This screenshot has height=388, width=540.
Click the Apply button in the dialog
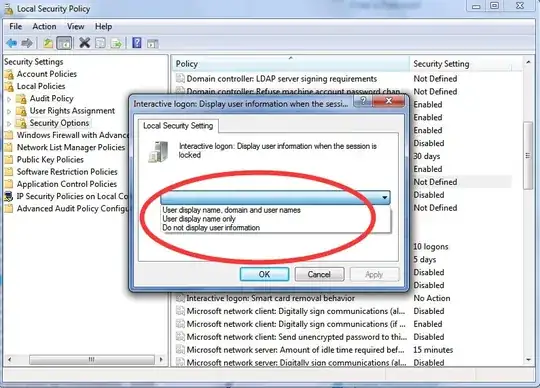pos(374,274)
